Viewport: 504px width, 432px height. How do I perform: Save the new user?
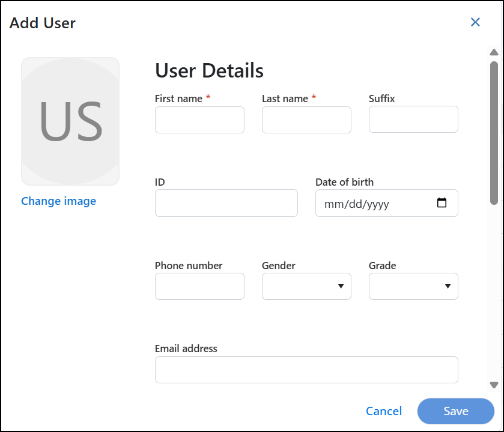pyautogui.click(x=456, y=411)
